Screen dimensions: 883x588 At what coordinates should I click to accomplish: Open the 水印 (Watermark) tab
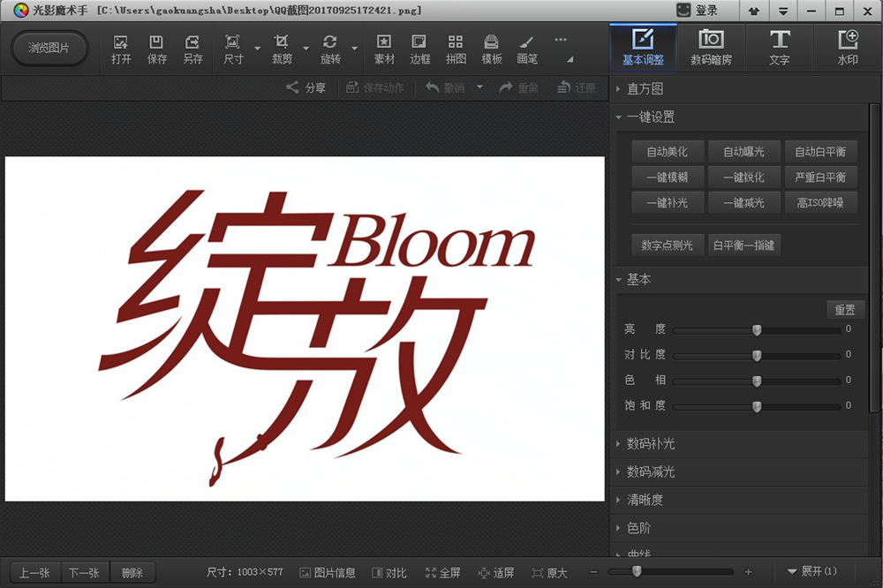pyautogui.click(x=848, y=48)
